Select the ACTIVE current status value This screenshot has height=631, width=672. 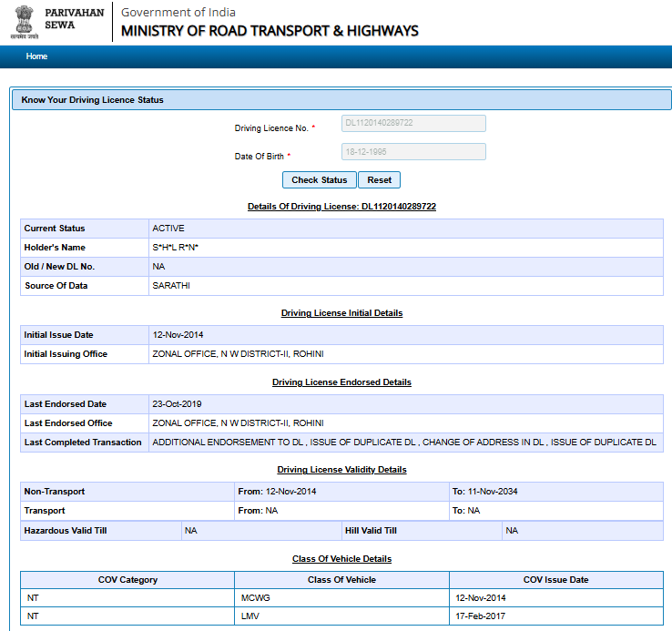coord(168,229)
